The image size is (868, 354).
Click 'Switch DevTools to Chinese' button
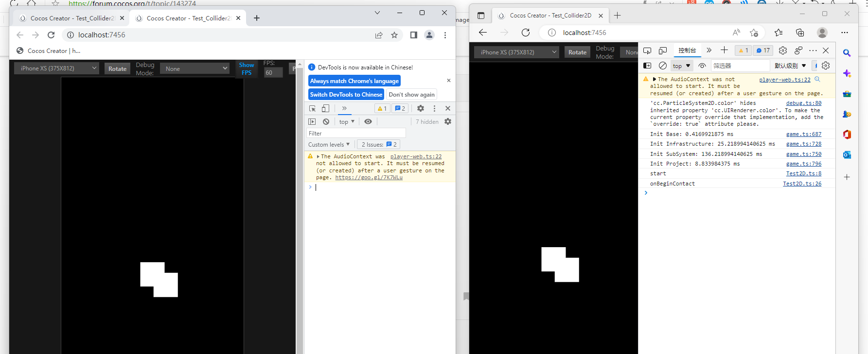click(346, 95)
